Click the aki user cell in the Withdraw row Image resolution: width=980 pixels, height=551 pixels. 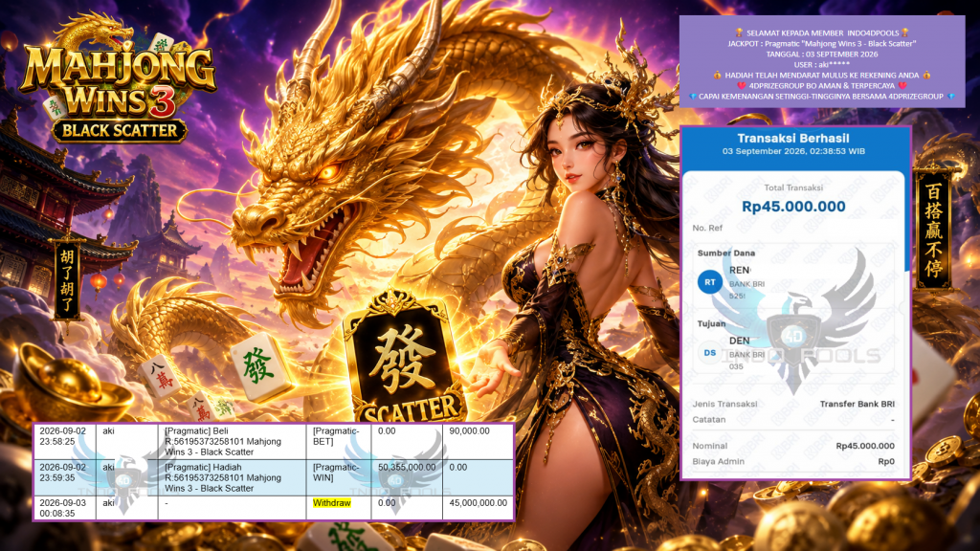127,508
